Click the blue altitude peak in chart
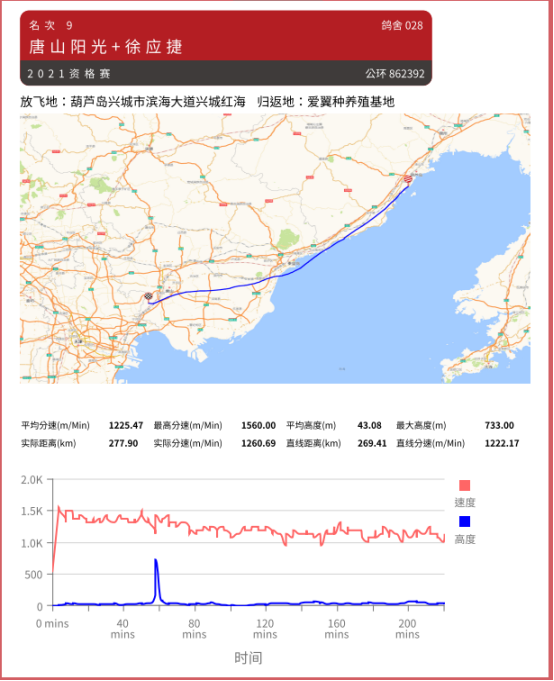This screenshot has height=681, width=554. pyautogui.click(x=156, y=561)
